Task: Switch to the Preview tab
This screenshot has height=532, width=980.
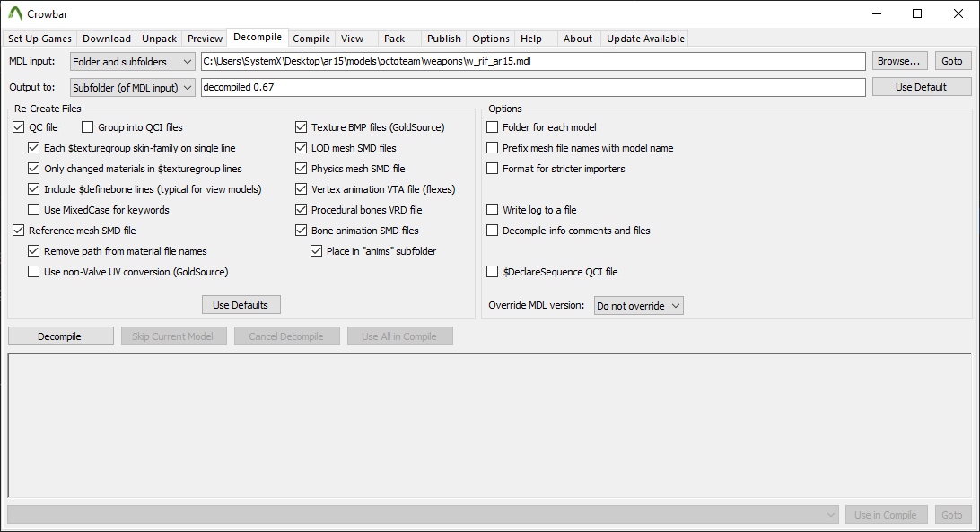Action: (205, 39)
